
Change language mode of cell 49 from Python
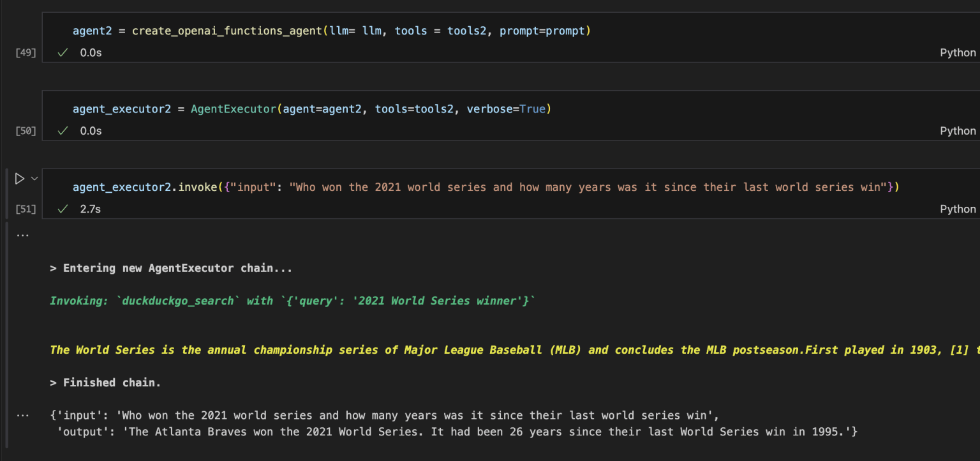[x=958, y=53]
